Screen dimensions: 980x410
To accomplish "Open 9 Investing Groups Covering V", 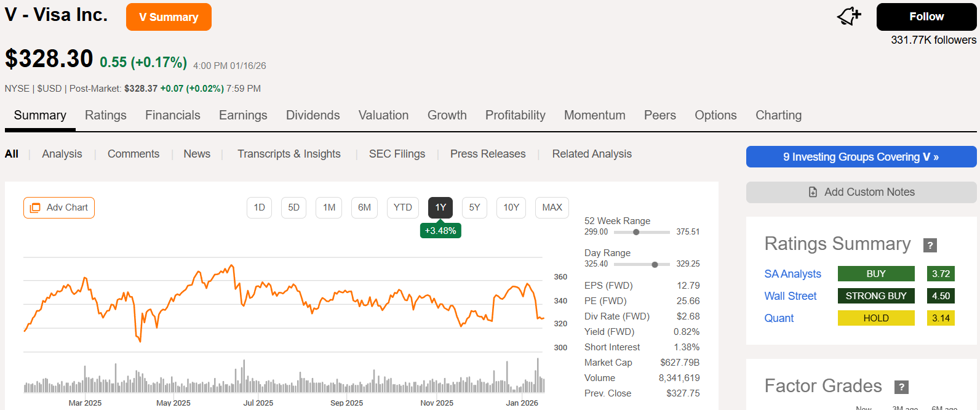I will [x=861, y=157].
